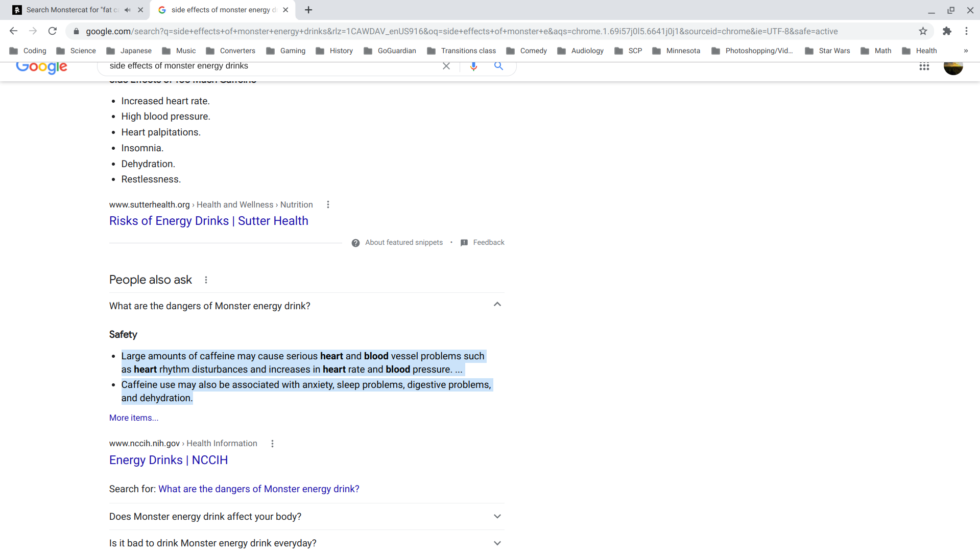980x552 pixels.
Task: Open the Audiology bookmarks folder
Action: [581, 51]
